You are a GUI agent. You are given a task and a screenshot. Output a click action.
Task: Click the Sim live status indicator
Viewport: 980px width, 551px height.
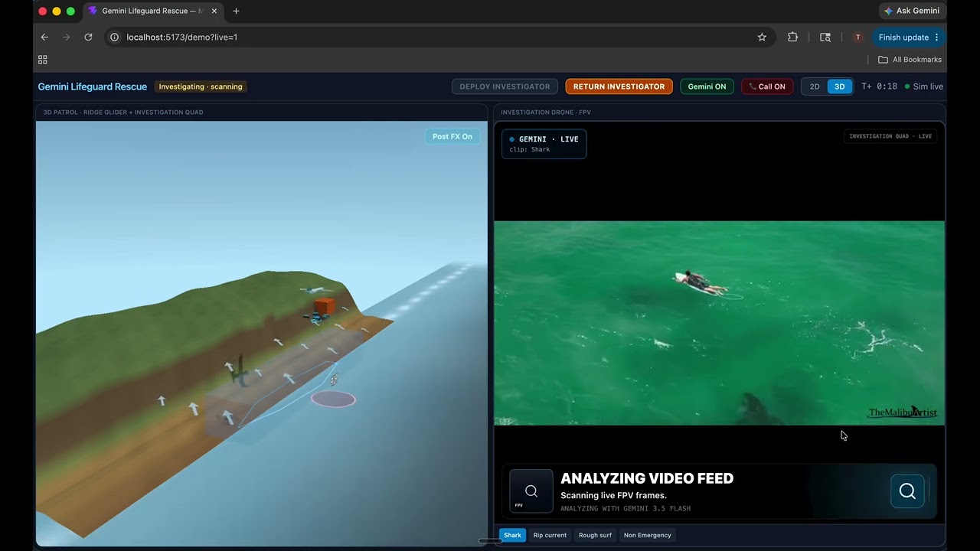coord(923,86)
